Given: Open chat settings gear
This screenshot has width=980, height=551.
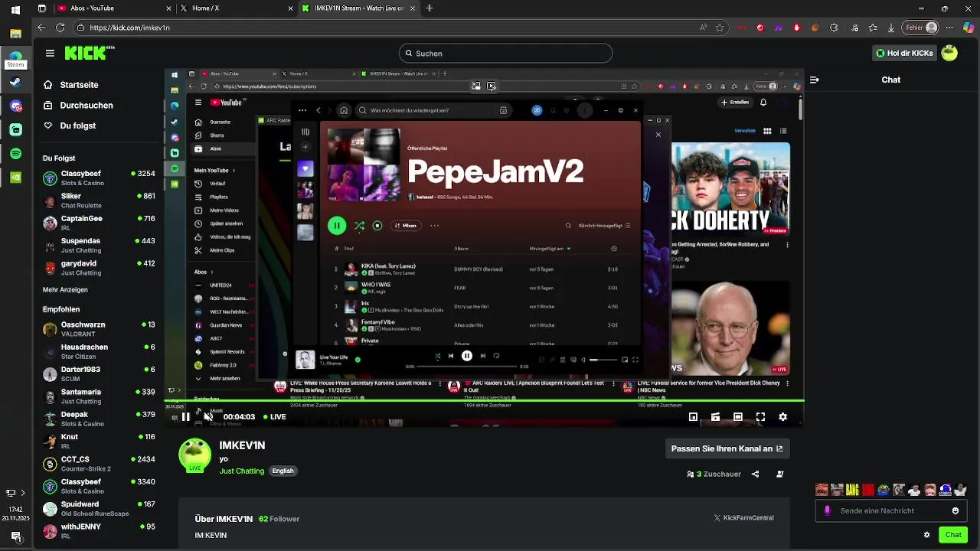Looking at the screenshot, I should pos(927,535).
